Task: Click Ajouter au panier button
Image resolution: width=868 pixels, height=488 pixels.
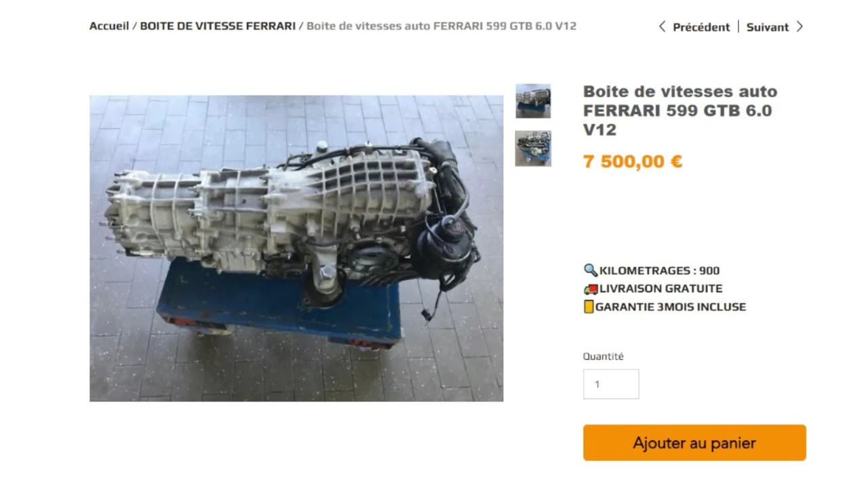Action: point(694,443)
